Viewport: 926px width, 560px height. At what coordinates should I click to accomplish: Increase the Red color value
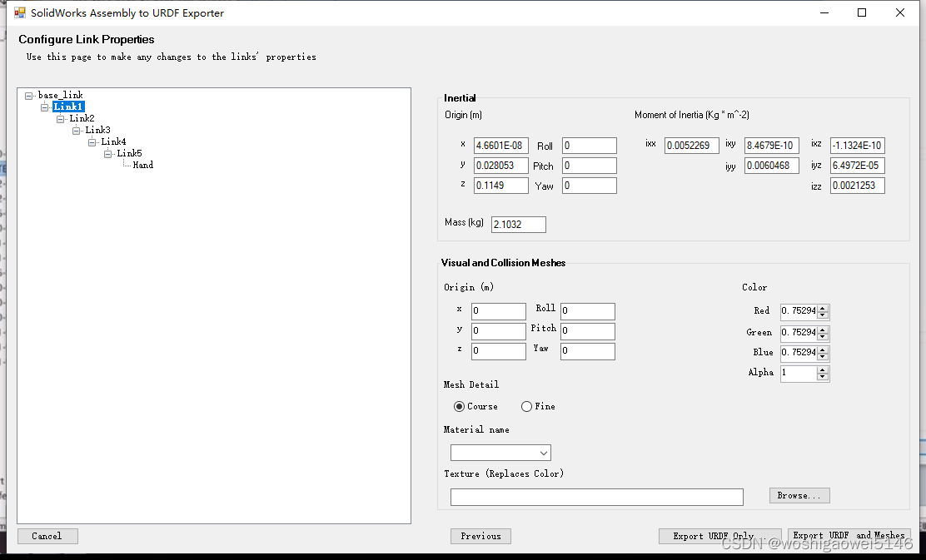[823, 308]
